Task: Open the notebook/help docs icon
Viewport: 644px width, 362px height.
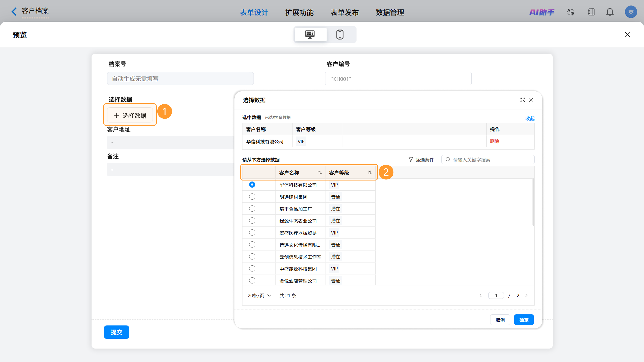Action: tap(591, 12)
